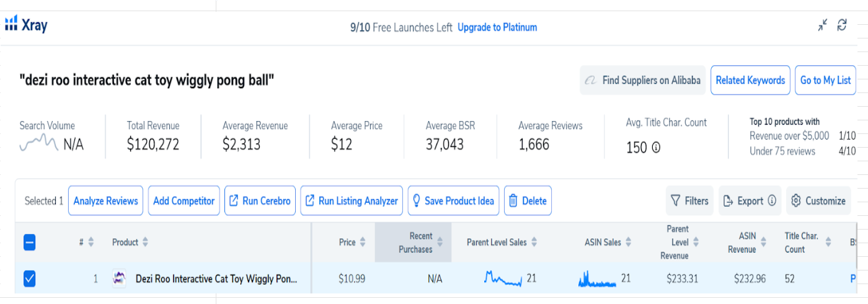Open Dezi Roo Interactive Cat Toy product title

pyautogui.click(x=216, y=279)
